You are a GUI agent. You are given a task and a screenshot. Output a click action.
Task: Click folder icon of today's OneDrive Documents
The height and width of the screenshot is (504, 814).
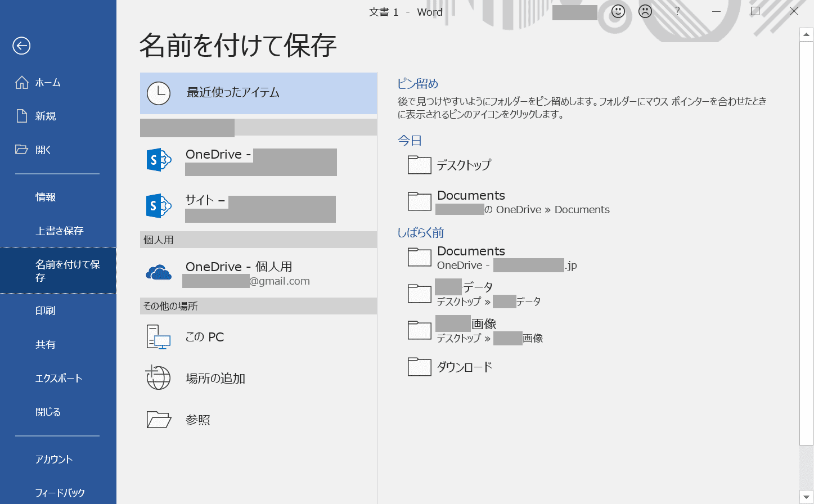pos(419,201)
